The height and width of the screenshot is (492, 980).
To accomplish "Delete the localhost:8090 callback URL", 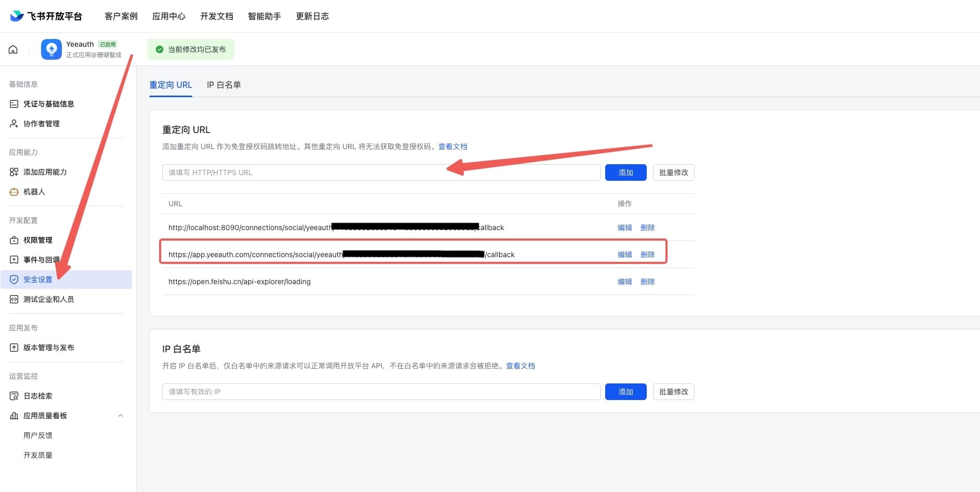I will (648, 228).
